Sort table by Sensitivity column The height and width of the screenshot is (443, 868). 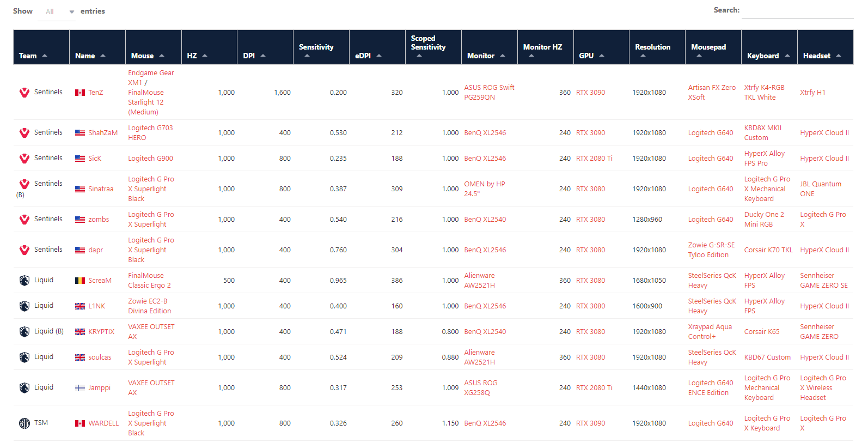point(321,47)
